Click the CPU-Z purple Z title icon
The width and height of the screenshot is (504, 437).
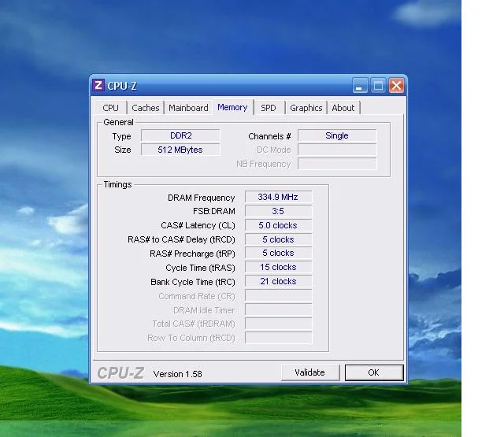(98, 86)
